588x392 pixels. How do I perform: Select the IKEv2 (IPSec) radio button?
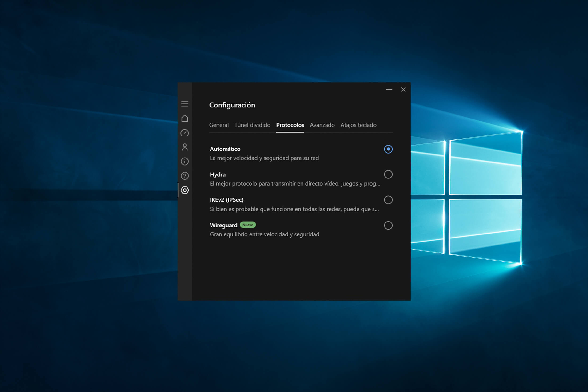tap(388, 200)
